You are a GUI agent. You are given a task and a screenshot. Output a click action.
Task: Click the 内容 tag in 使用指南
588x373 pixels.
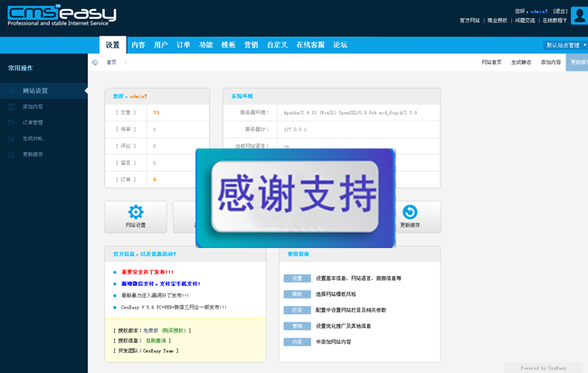tap(297, 342)
